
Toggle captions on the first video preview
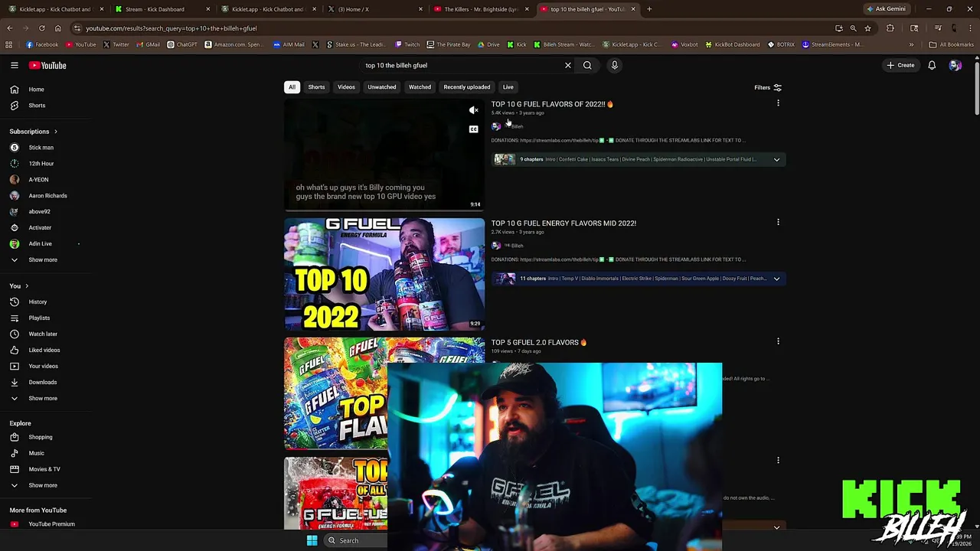[474, 129]
